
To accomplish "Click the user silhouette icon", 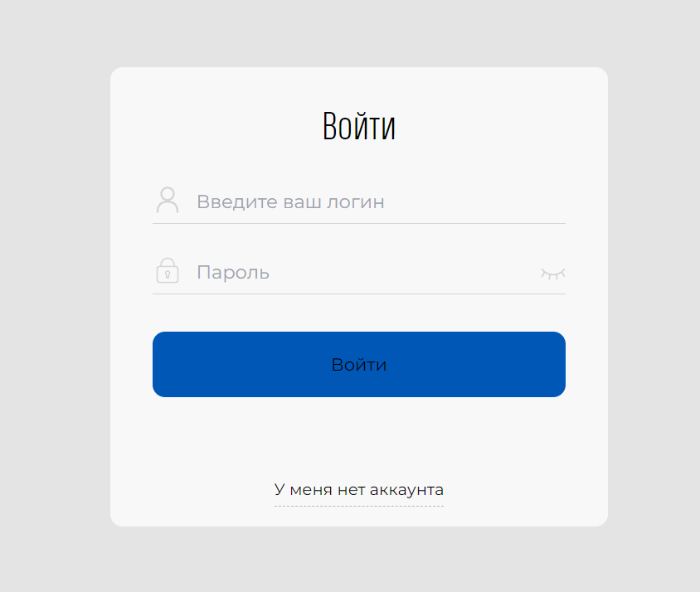I will pyautogui.click(x=168, y=200).
